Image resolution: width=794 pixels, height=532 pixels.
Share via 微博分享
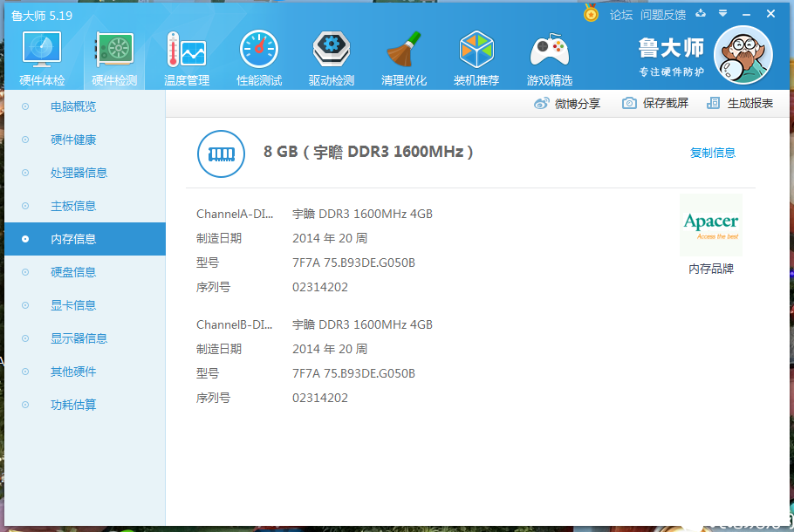[567, 104]
